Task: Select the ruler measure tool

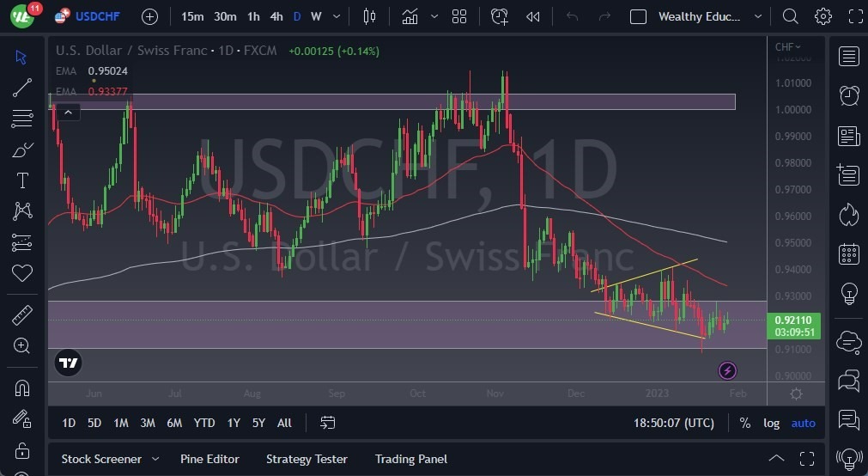Action: tap(22, 315)
